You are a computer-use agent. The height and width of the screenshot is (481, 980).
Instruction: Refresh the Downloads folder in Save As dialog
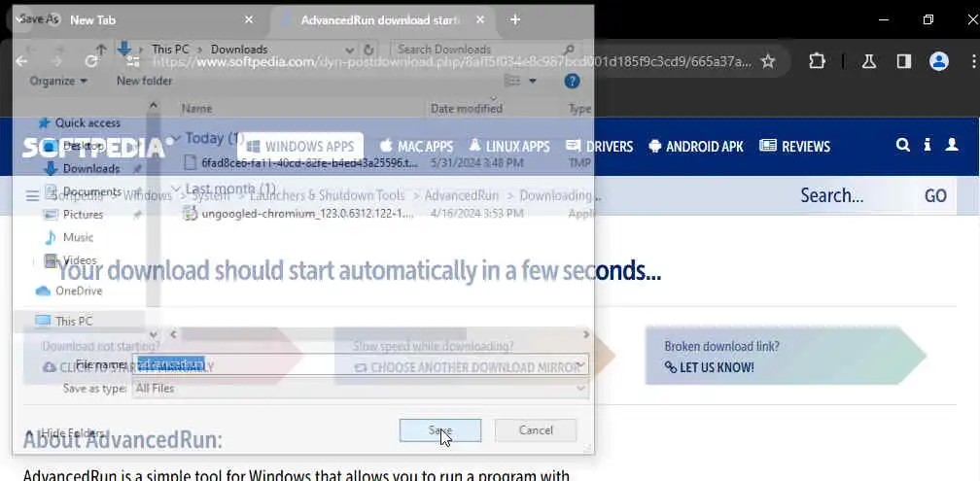[368, 50]
